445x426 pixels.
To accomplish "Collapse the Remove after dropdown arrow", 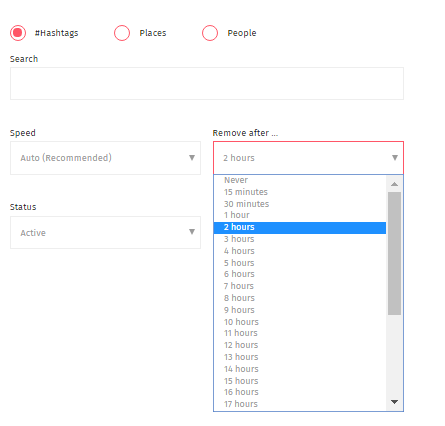I will 395,158.
